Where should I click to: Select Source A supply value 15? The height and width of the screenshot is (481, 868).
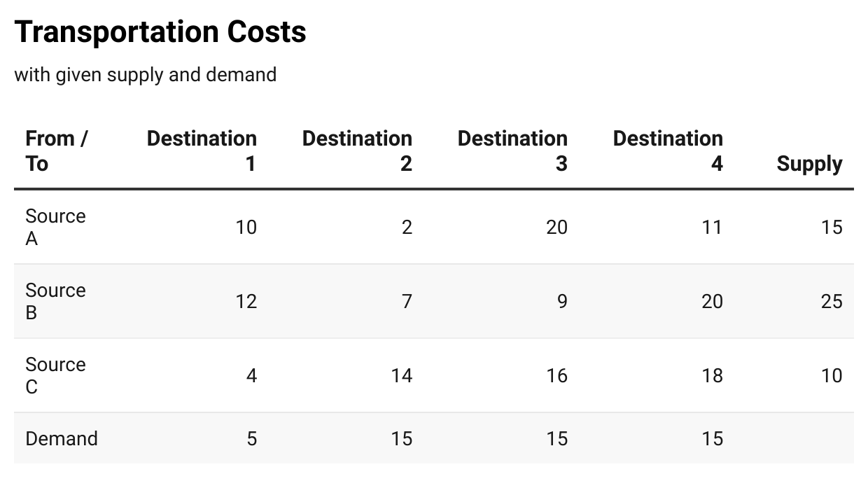coord(832,227)
